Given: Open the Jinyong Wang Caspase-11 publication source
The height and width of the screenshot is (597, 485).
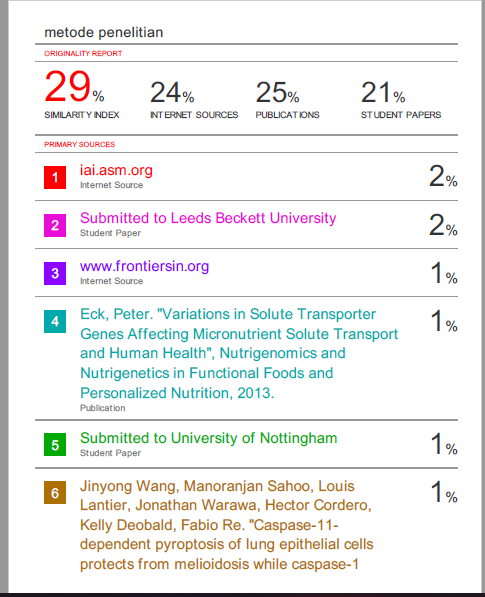Looking at the screenshot, I should 227,525.
